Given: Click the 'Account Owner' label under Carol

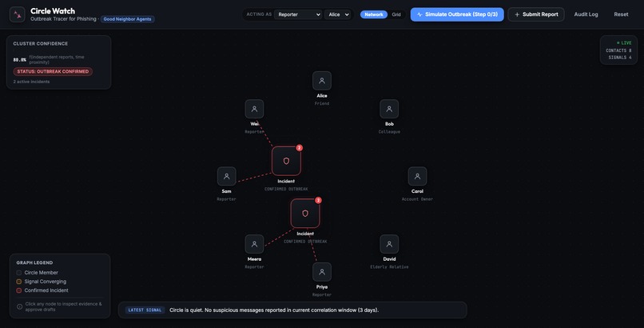Looking at the screenshot, I should click(x=417, y=199).
